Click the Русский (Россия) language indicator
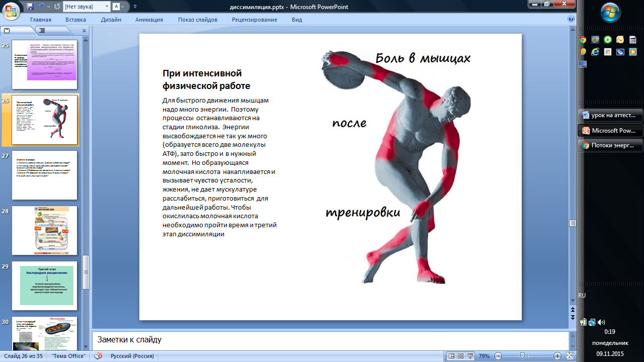644x362 pixels. click(133, 356)
